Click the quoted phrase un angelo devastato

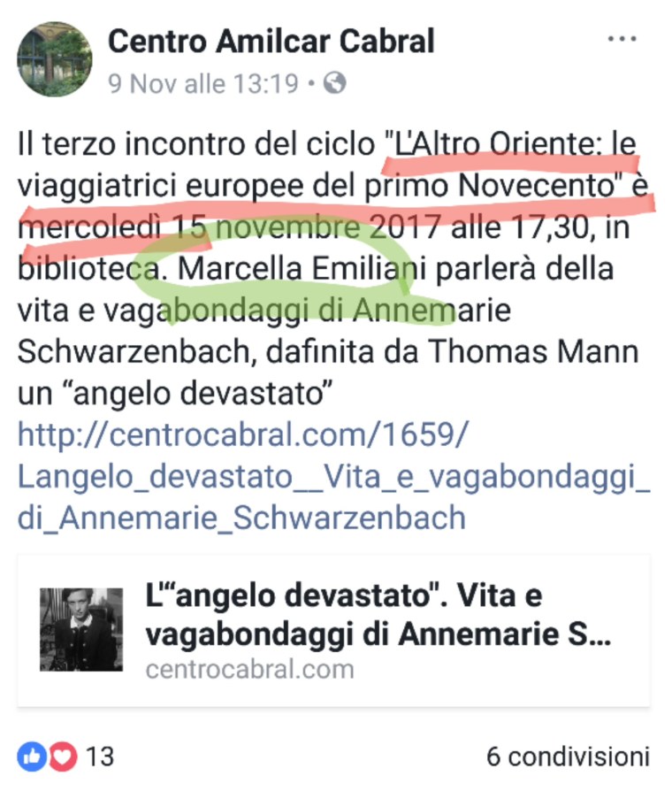175,394
